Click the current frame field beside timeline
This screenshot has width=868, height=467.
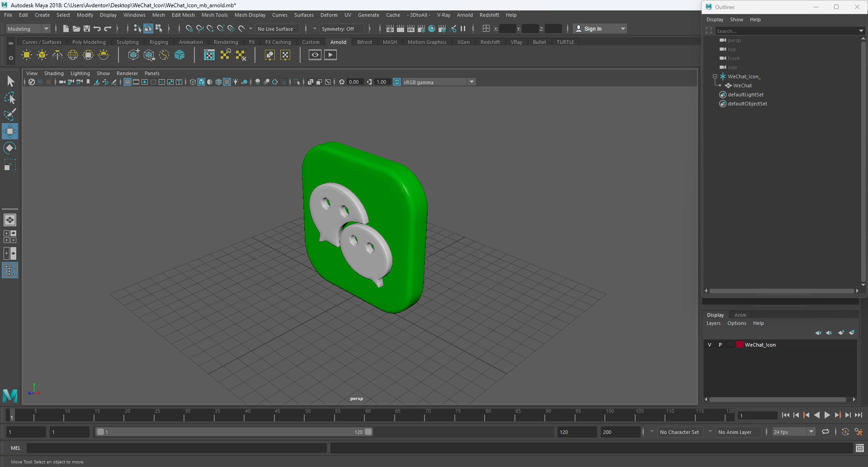click(757, 415)
